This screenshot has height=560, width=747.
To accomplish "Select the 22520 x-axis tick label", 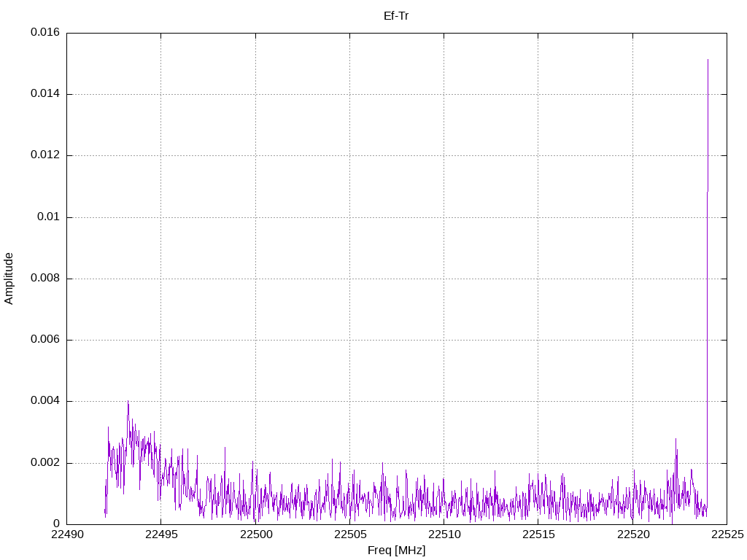I will (632, 535).
